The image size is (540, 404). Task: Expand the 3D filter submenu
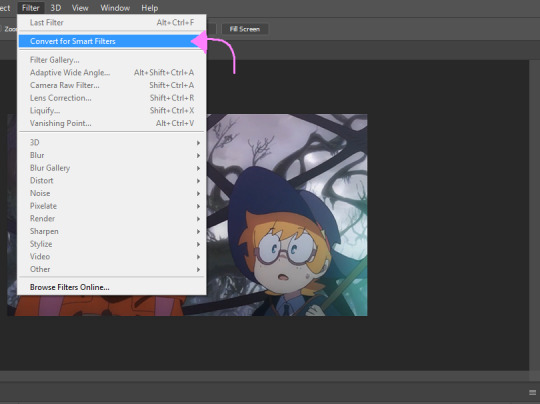(x=112, y=143)
